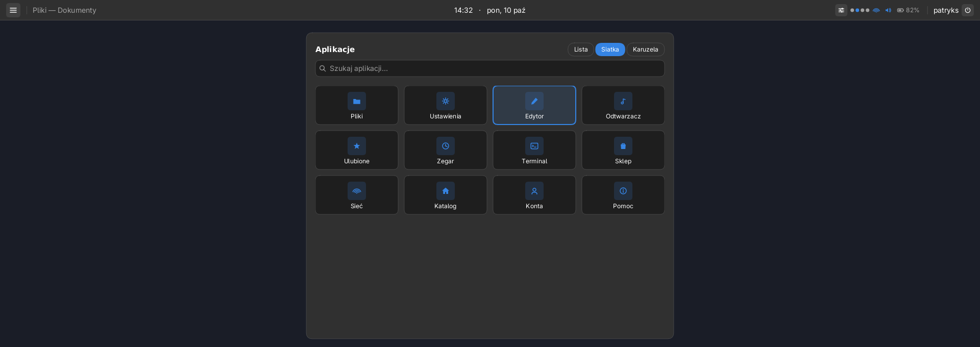
Task: Launch the Sklep store app
Action: [623, 150]
